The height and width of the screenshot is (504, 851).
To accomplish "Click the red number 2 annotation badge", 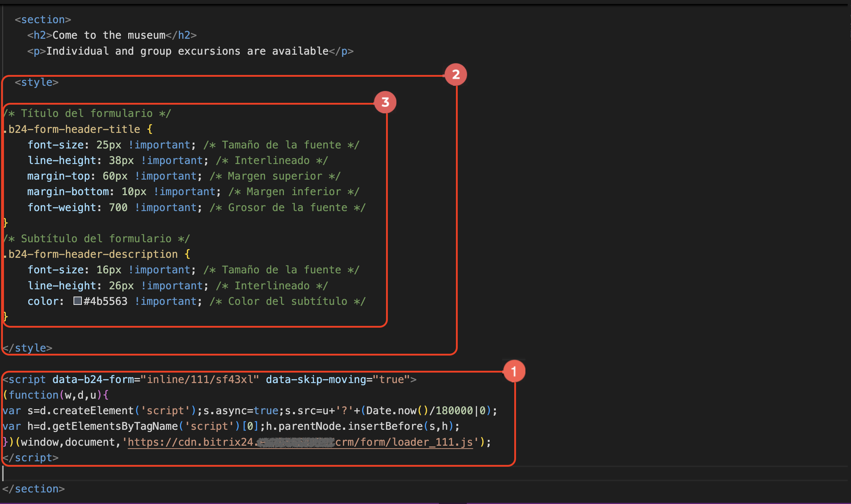I will [x=456, y=75].
